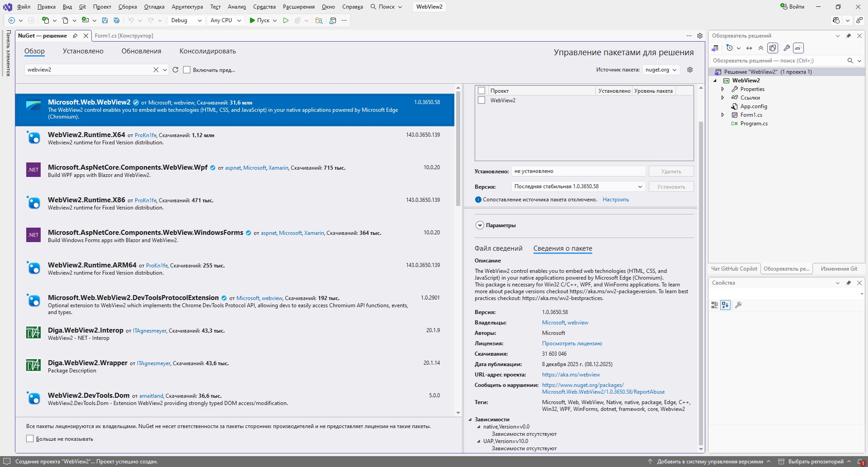Image resolution: width=868 pixels, height=467 pixels.
Task: Open NuGet package source settings gear
Action: point(690,70)
